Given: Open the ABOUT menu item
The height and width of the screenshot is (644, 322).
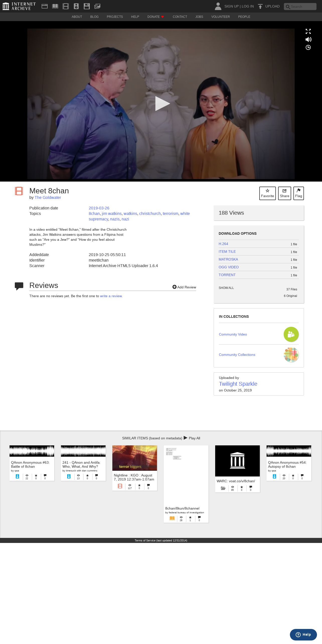Looking at the screenshot, I should [x=77, y=17].
